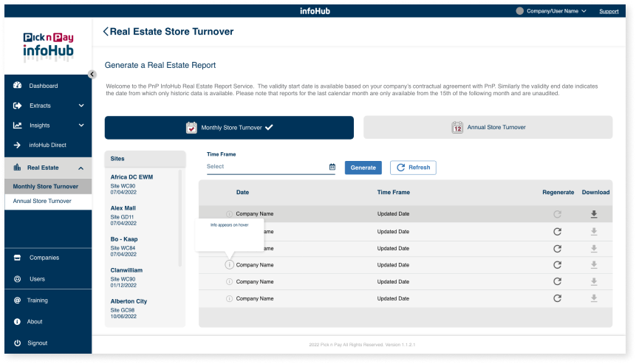Click the download icon in the last table row
636x364 pixels.
594,298
